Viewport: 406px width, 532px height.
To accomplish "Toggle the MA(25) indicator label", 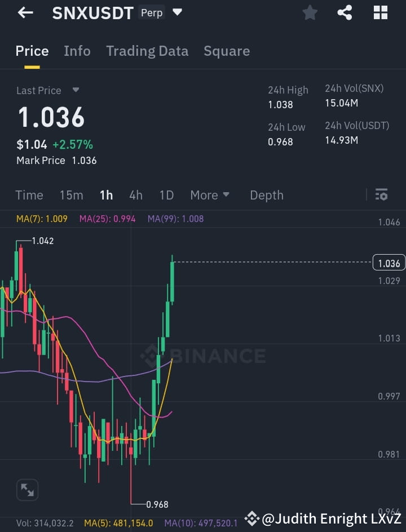I will pos(107,219).
